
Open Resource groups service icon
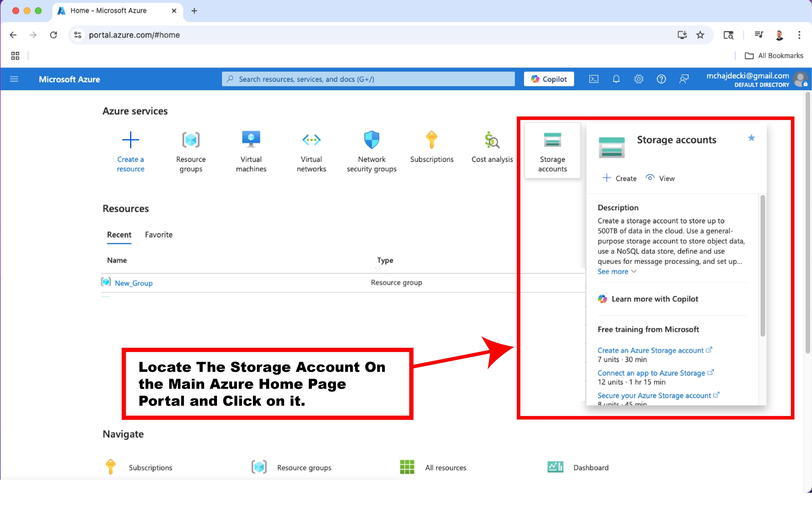pyautogui.click(x=191, y=140)
